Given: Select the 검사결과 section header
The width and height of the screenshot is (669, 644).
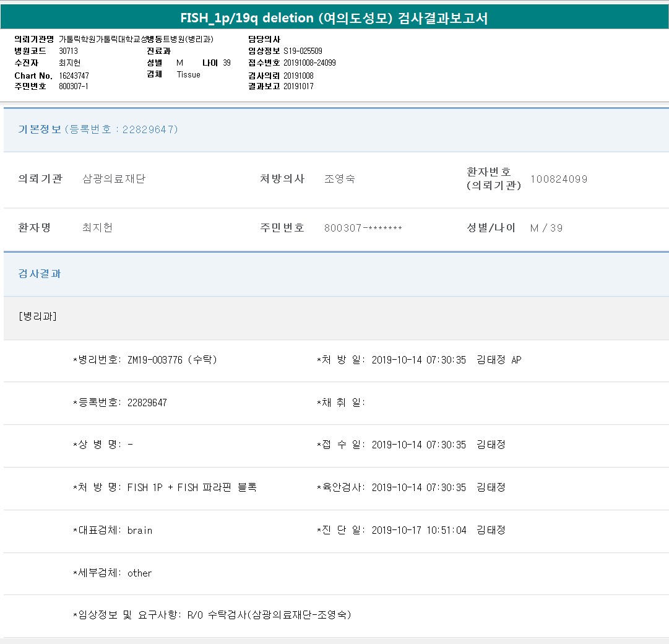Looking at the screenshot, I should click(40, 274).
